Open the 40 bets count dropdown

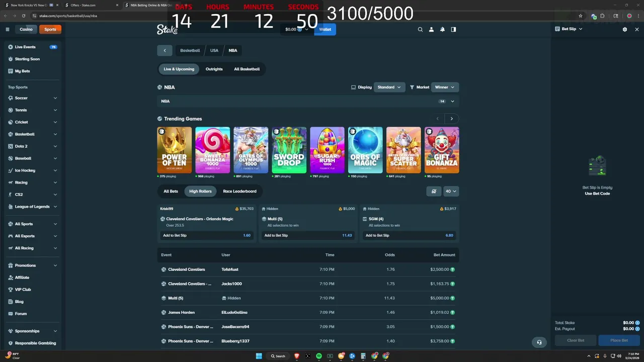[451, 191]
